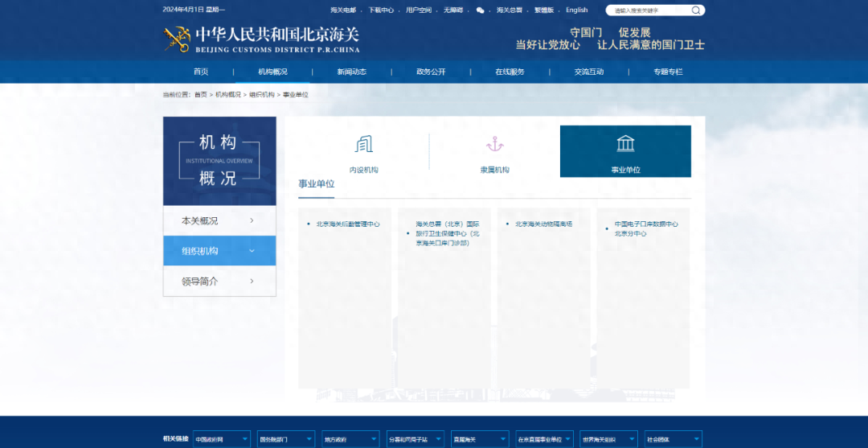Open the 中国电子口岸数据中心北京分中心 link
This screenshot has height=448, width=868.
(x=646, y=228)
